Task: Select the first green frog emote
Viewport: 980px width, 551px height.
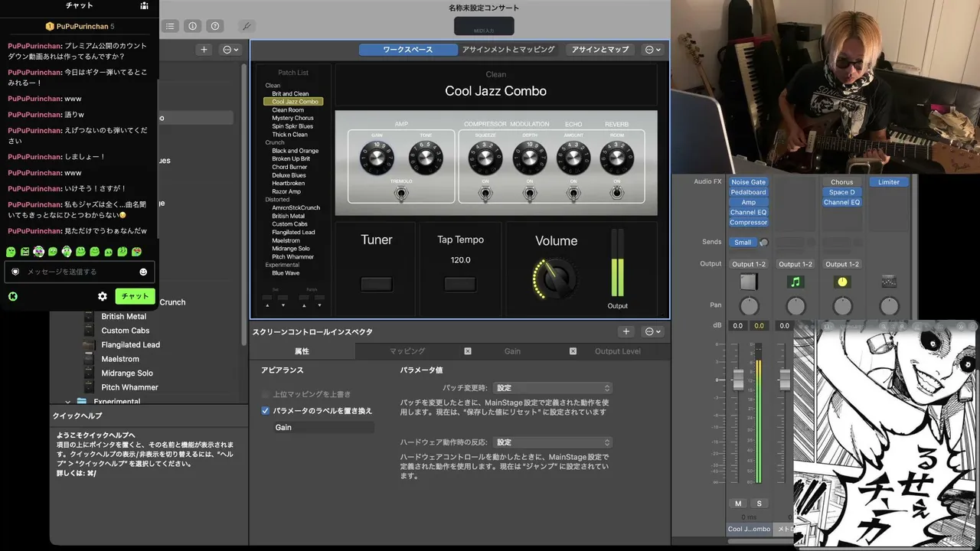Action: click(x=11, y=252)
